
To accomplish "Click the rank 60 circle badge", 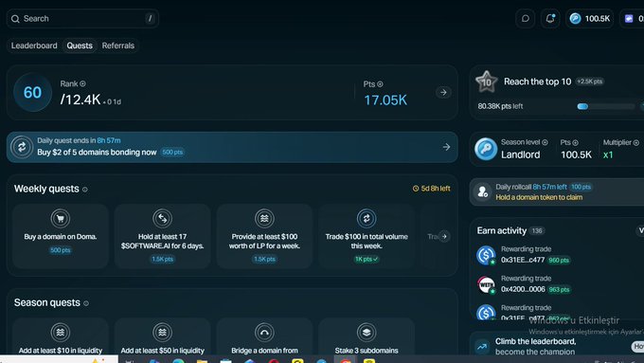I will click(x=32, y=93).
